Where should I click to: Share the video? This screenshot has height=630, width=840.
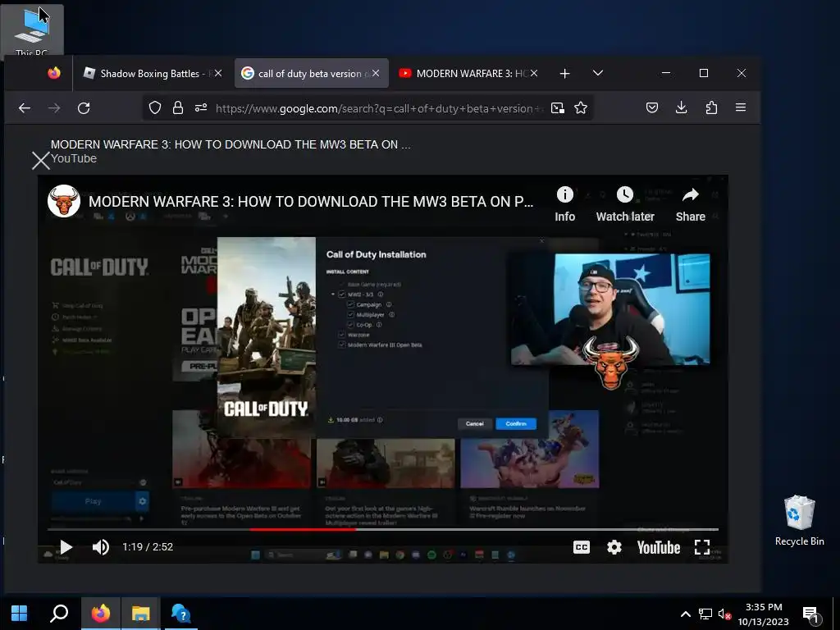coord(691,204)
